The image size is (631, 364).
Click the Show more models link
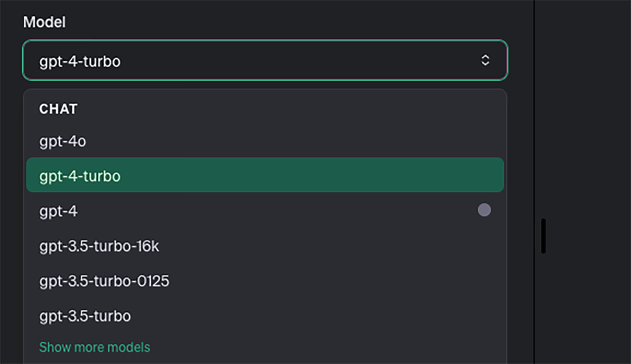coord(95,347)
